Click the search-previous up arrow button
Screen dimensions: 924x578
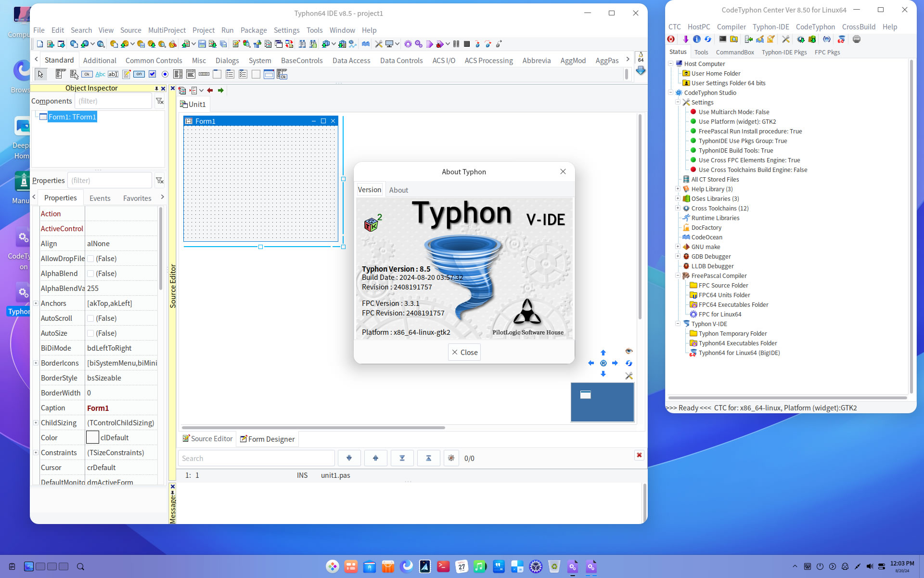[376, 459]
